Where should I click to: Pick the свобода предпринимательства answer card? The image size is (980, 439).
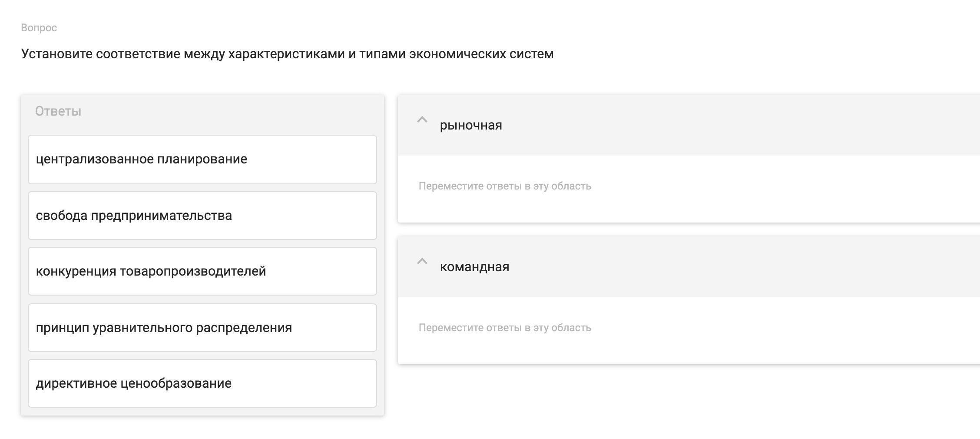coord(202,216)
